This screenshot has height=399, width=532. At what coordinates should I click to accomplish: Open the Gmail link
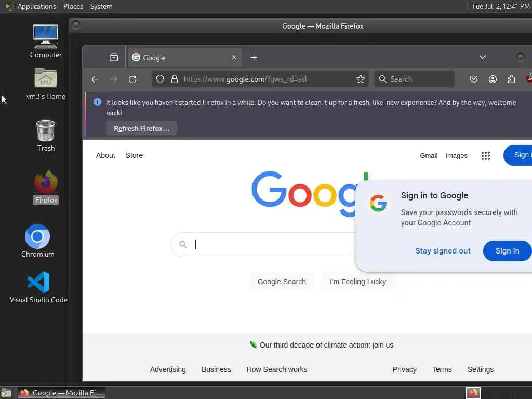[x=429, y=155]
